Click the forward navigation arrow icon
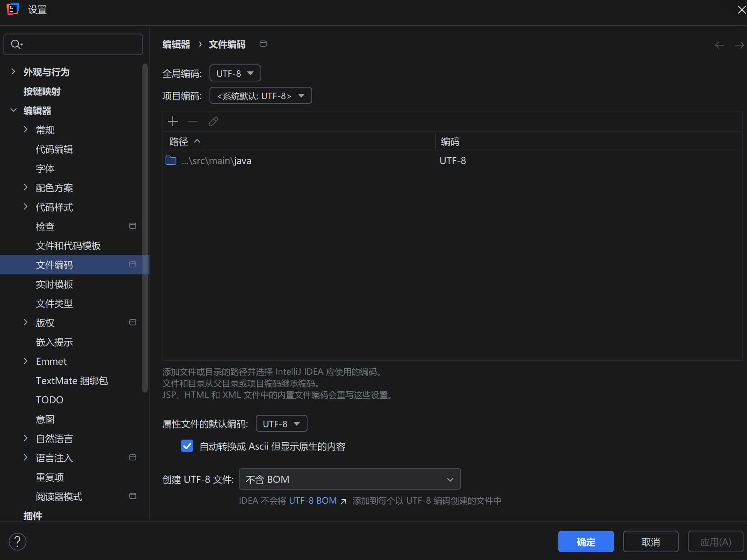The width and height of the screenshot is (747, 560). tap(739, 45)
